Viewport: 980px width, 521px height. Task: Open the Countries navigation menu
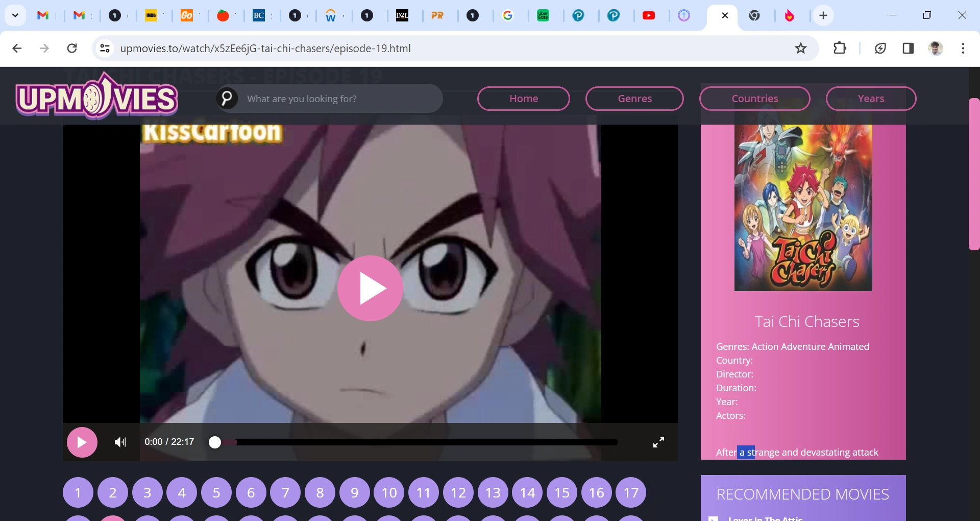[755, 99]
